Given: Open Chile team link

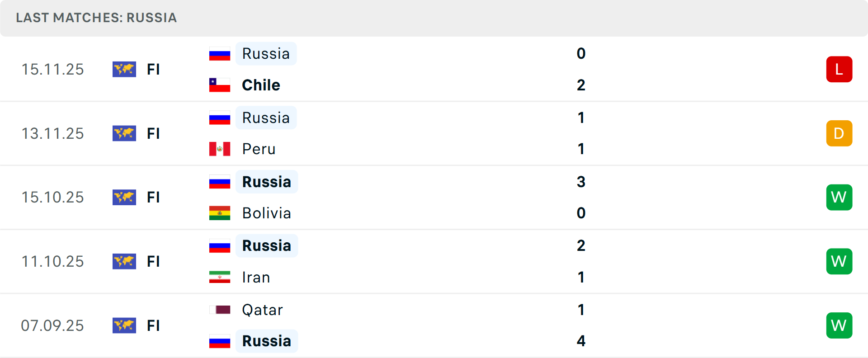Looking at the screenshot, I should pyautogui.click(x=261, y=85).
